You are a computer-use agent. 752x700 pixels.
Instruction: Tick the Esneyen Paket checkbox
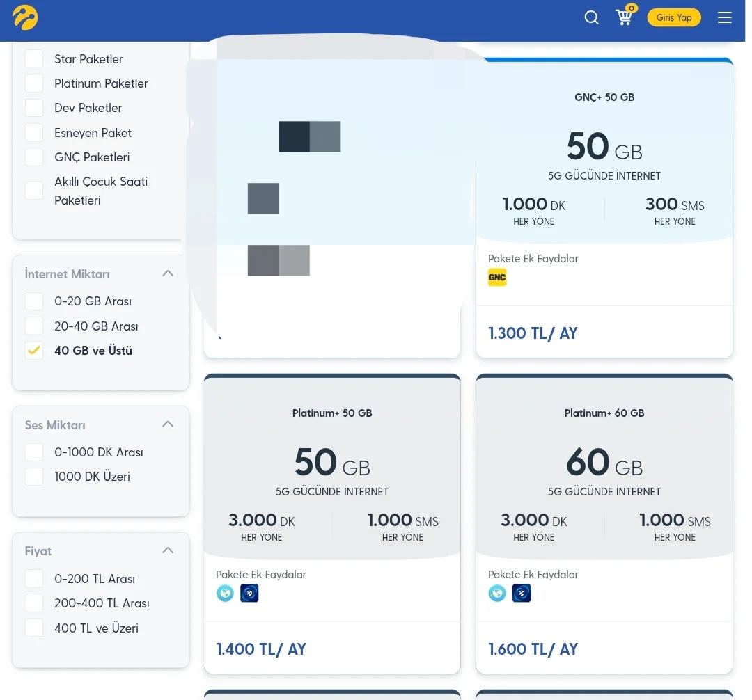point(34,132)
